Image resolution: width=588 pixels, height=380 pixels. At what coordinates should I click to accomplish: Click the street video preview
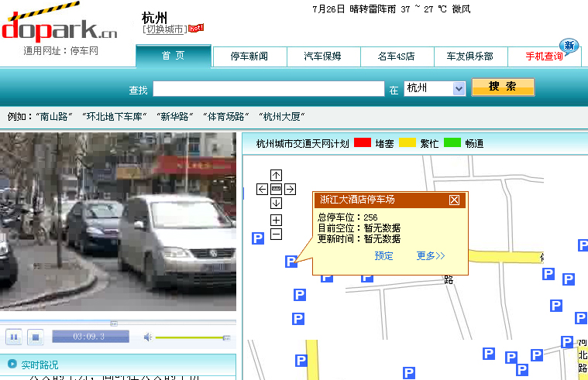click(118, 221)
